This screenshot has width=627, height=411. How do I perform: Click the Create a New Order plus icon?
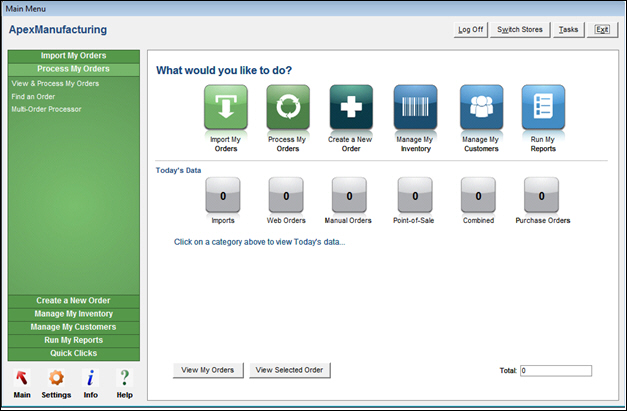pyautogui.click(x=351, y=107)
